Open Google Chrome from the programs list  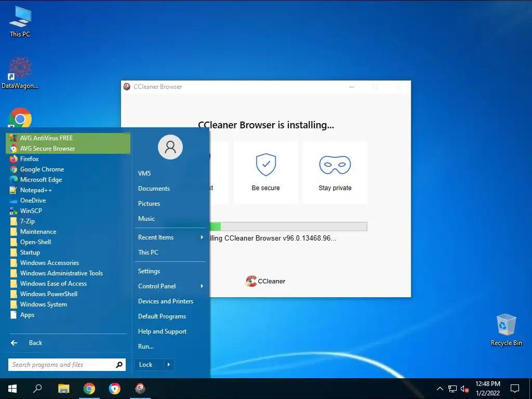tap(68, 169)
